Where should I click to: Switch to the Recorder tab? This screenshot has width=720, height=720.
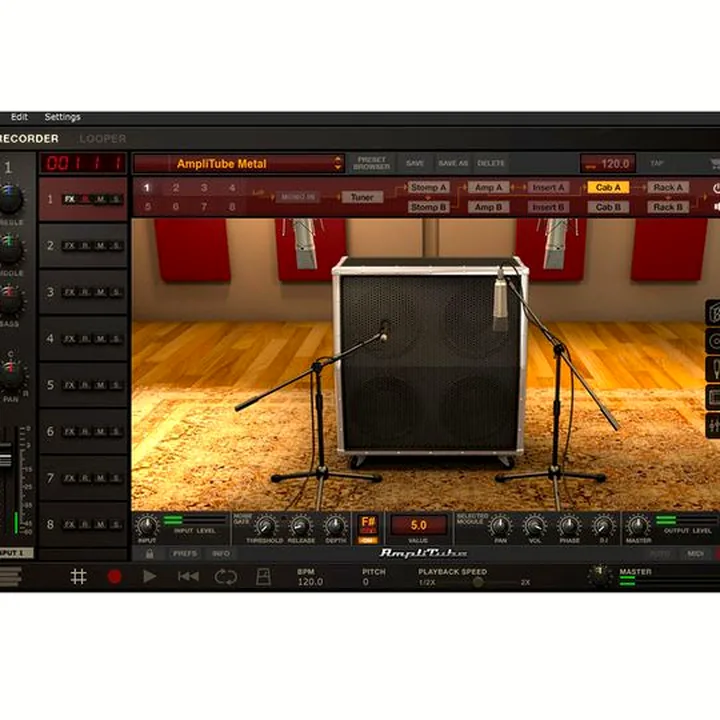click(x=29, y=139)
